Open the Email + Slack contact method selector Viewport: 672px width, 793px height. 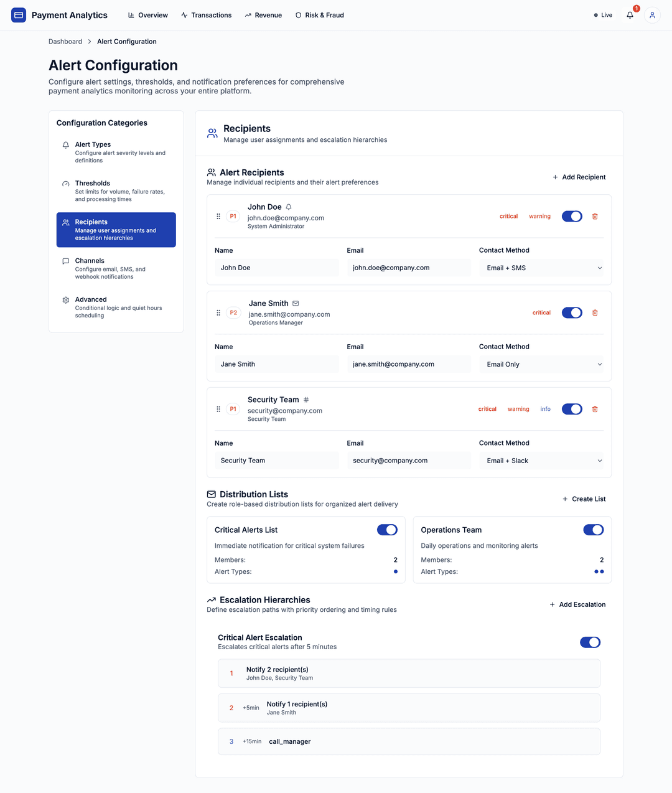[541, 460]
